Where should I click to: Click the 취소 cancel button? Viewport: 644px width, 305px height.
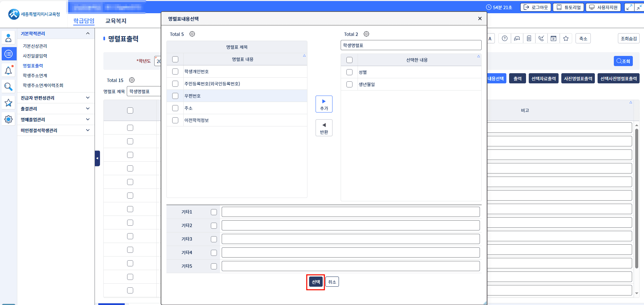click(332, 282)
